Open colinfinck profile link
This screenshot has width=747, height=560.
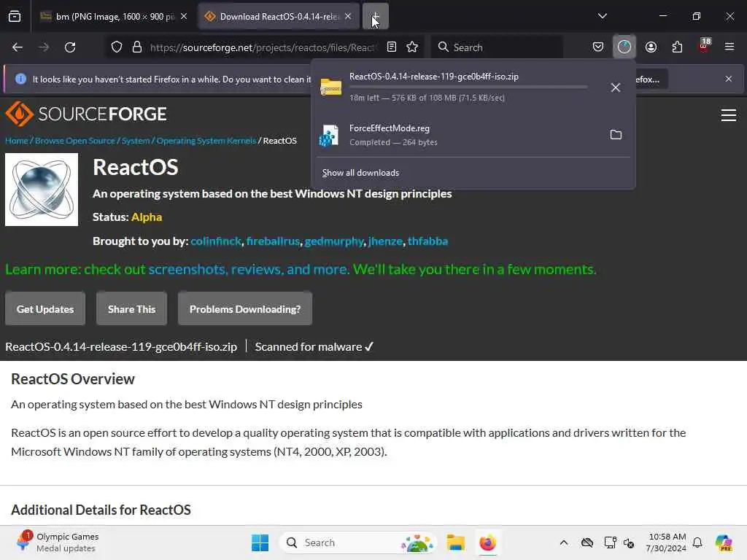click(216, 241)
